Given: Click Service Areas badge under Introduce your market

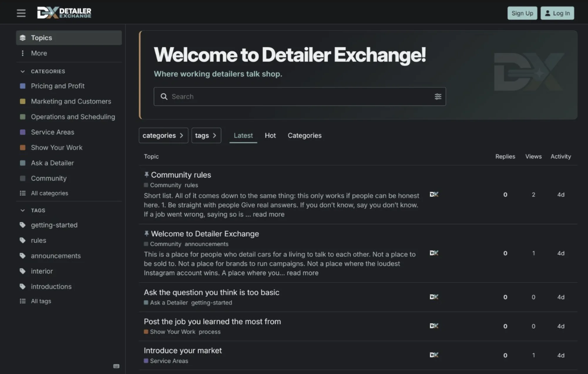Looking at the screenshot, I should (x=166, y=361).
